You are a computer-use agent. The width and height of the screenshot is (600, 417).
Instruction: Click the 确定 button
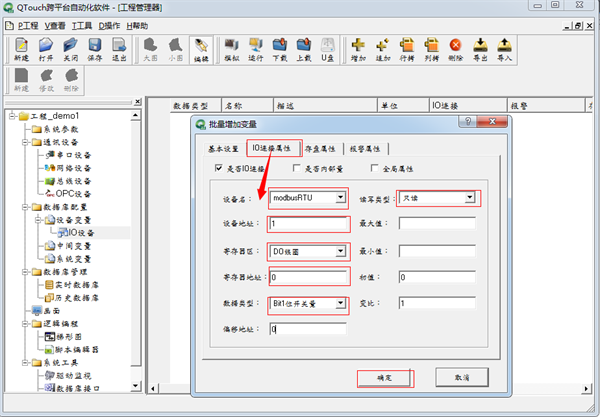point(385,378)
